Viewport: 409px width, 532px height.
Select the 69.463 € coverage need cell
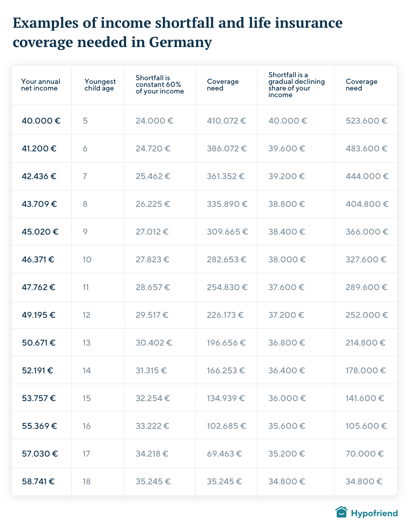point(224,454)
